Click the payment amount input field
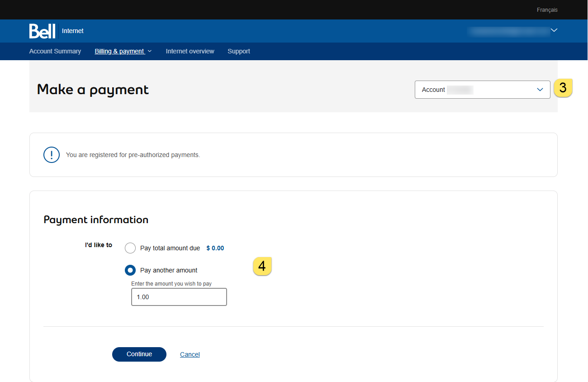 (x=179, y=297)
